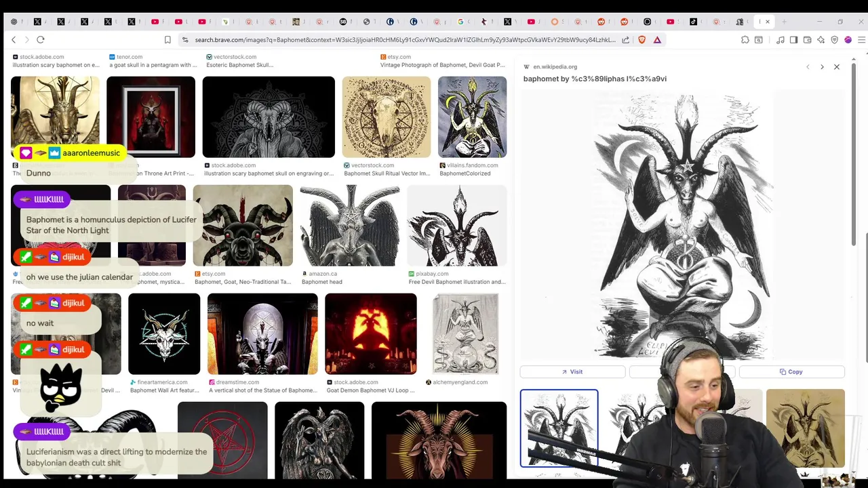Screen dimensions: 868x488
Task: Switch to the Google tab
Action: (460, 22)
